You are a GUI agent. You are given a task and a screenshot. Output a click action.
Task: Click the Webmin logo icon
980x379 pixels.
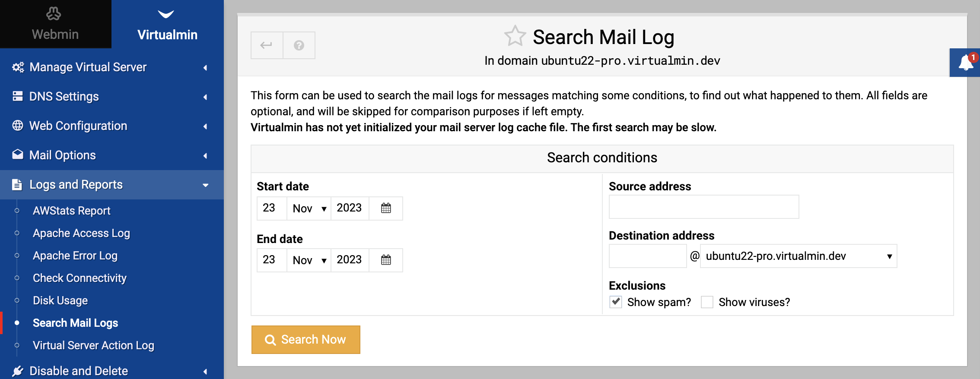54,14
